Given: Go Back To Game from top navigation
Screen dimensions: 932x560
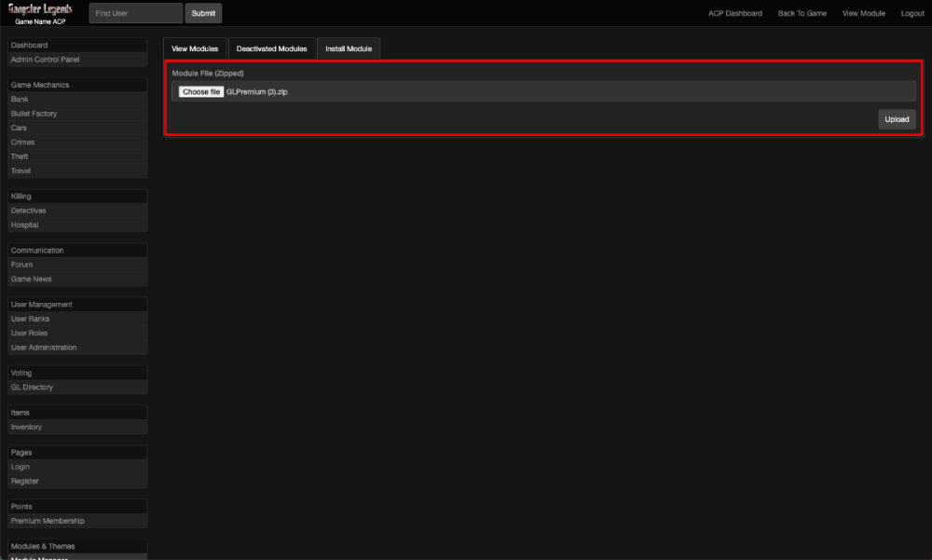Looking at the screenshot, I should 802,13.
